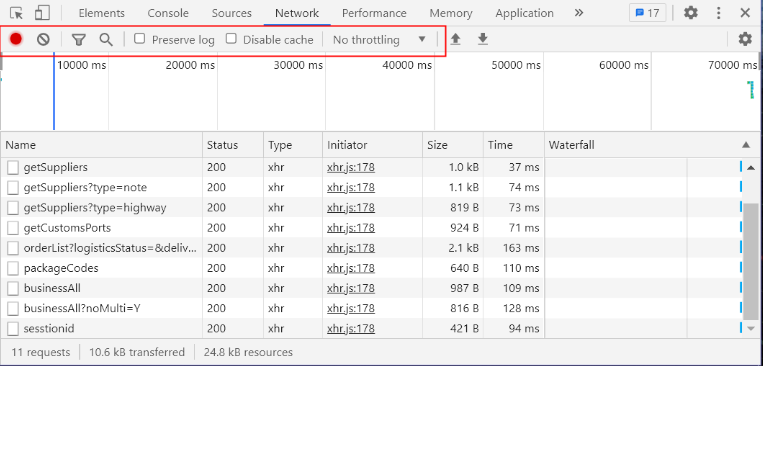Sort requests by Status column
This screenshot has width=763, height=470.
click(233, 145)
